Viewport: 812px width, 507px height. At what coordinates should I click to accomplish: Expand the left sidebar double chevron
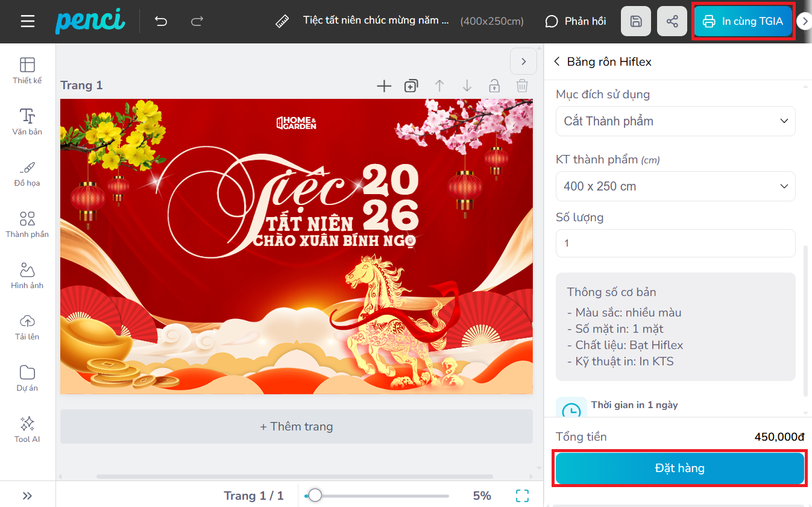[x=28, y=496]
